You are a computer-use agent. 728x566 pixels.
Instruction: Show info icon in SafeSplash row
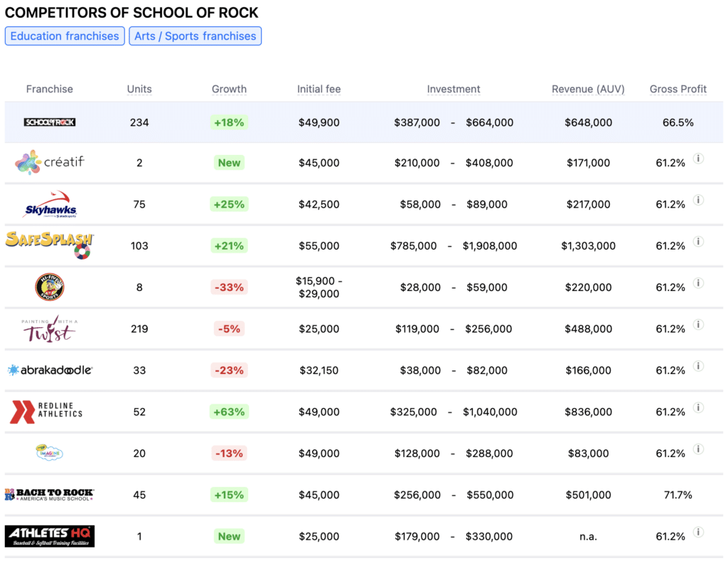[698, 242]
